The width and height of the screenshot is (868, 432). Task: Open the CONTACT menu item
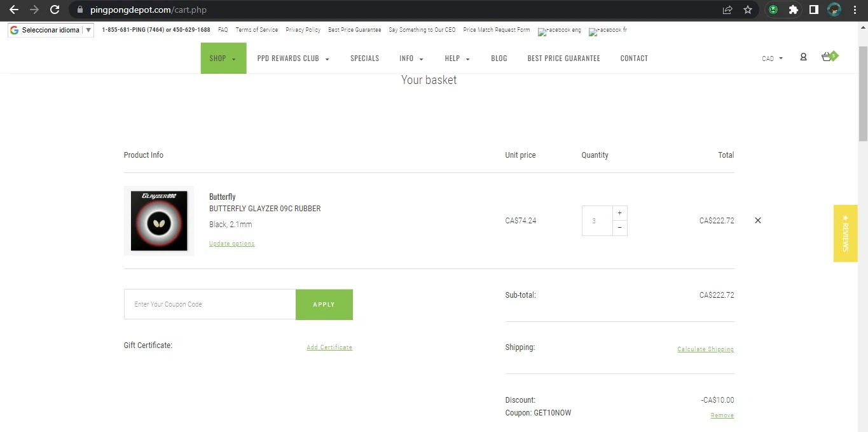point(634,59)
